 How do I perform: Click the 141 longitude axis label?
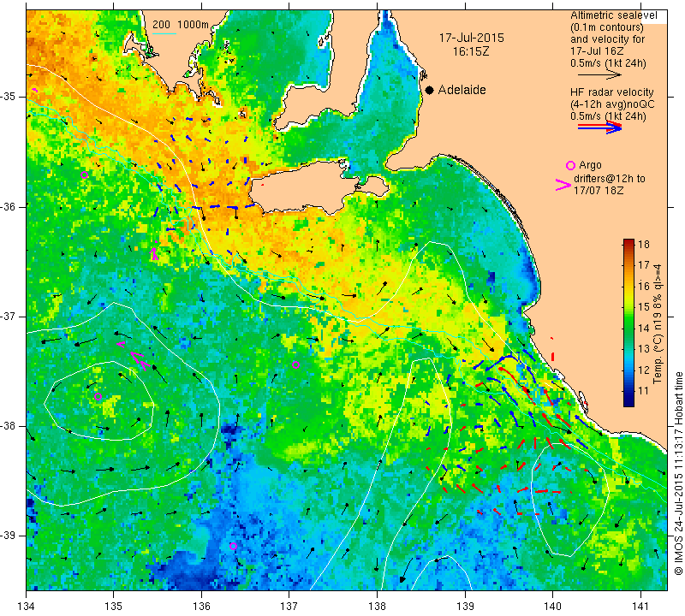[x=640, y=607]
